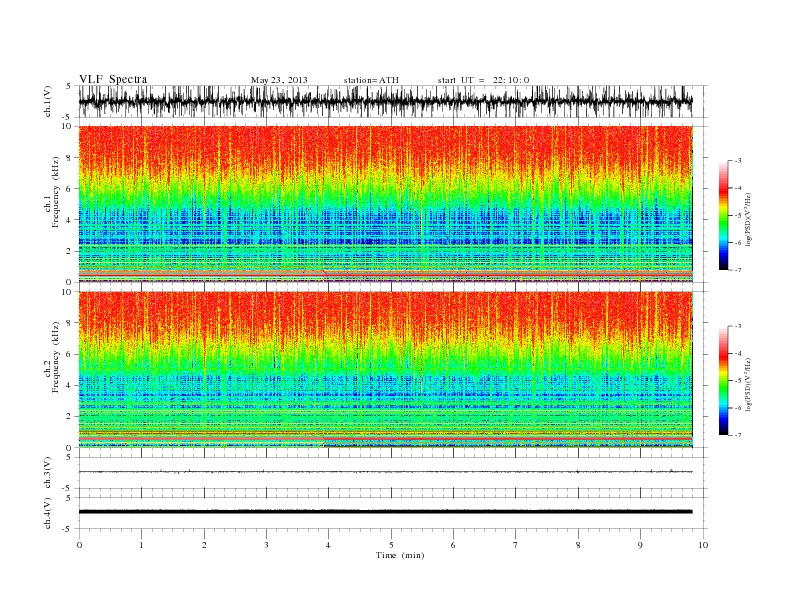Click the "ch.4(V)" axis label

pos(48,513)
